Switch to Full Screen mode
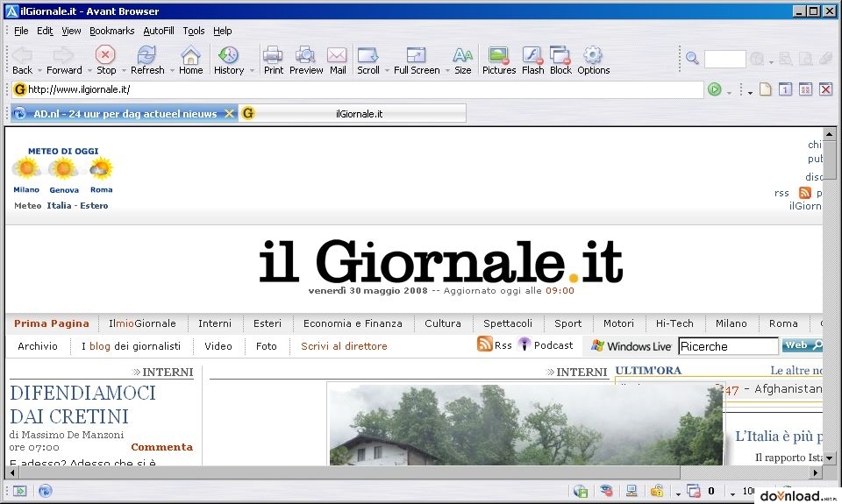 [416, 54]
